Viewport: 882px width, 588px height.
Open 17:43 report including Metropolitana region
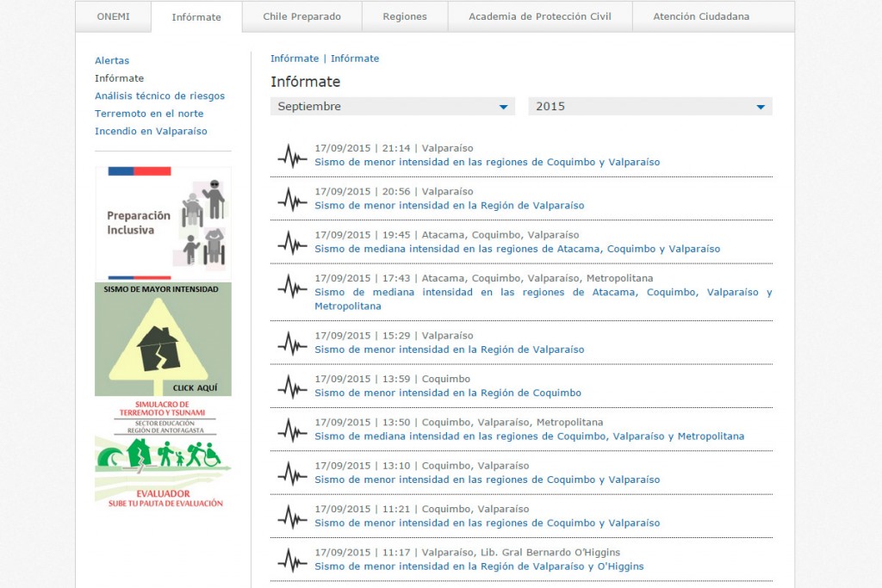(543, 299)
